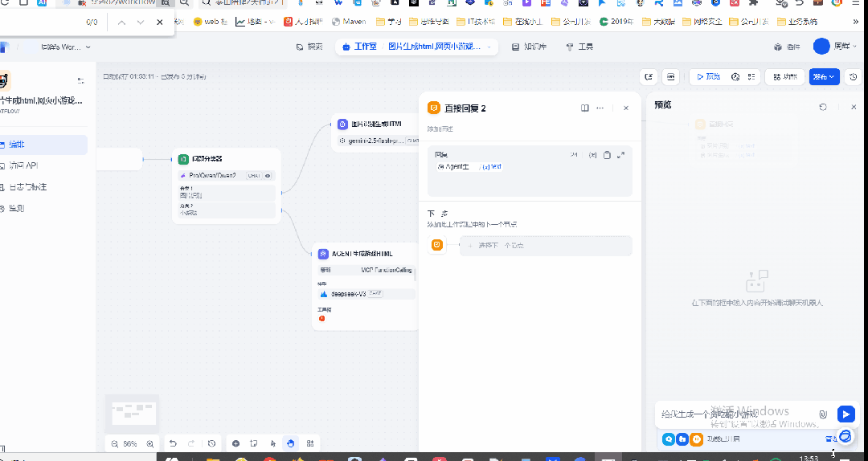Insert variable into reply editor

click(593, 156)
